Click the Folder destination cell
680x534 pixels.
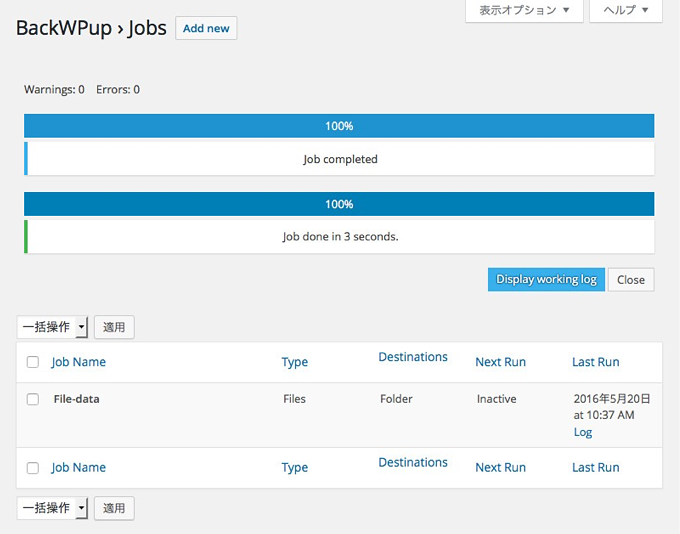(396, 399)
